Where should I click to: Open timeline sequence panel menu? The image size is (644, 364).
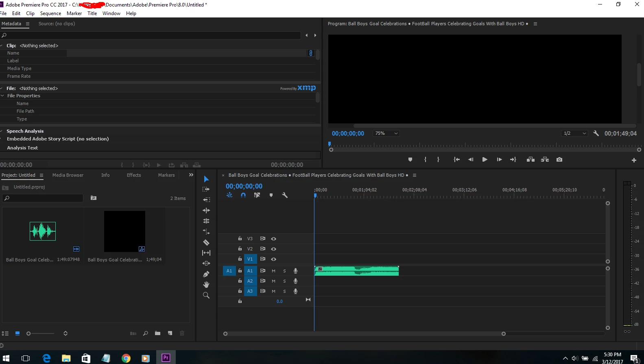point(415,175)
